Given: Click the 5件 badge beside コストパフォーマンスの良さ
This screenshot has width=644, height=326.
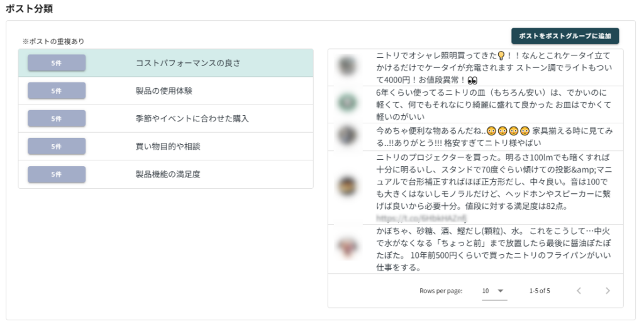Looking at the screenshot, I should 57,64.
